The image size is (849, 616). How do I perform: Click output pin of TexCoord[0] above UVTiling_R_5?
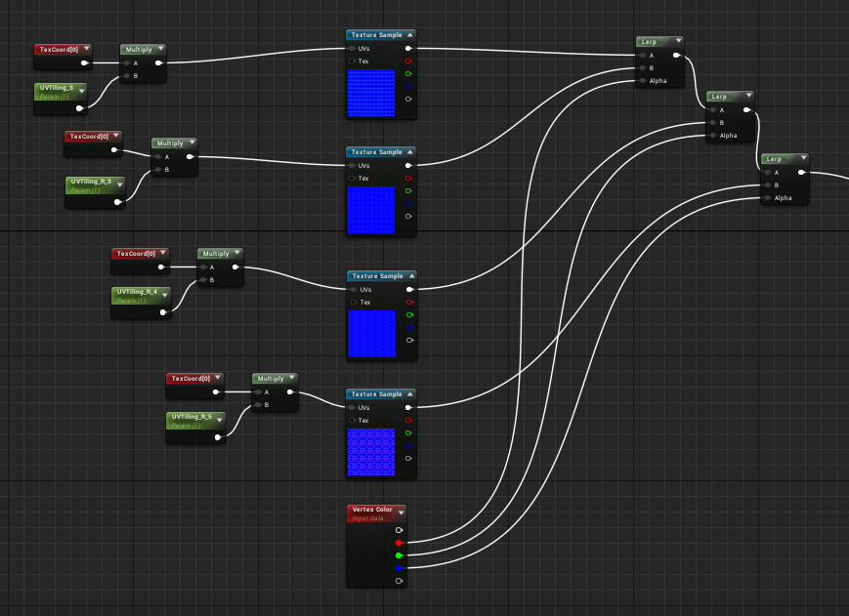tap(216, 392)
